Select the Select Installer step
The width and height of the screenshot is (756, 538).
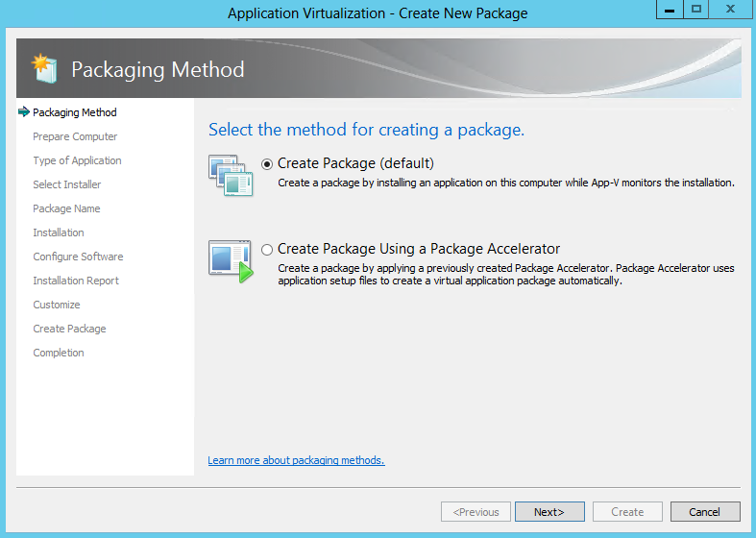(x=67, y=184)
